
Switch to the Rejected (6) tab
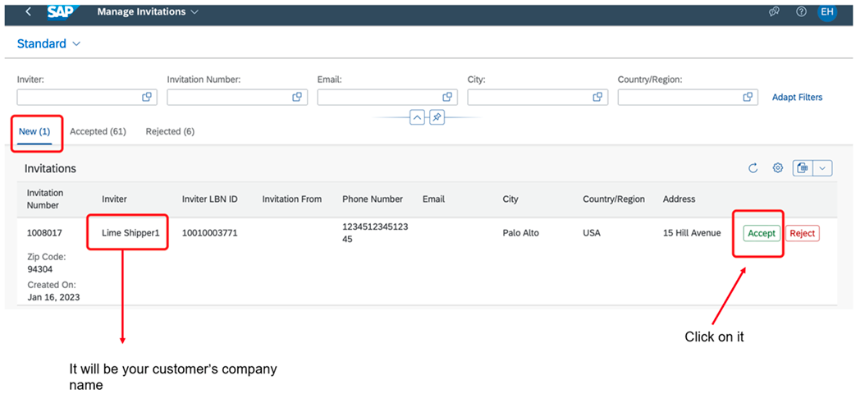click(x=170, y=131)
